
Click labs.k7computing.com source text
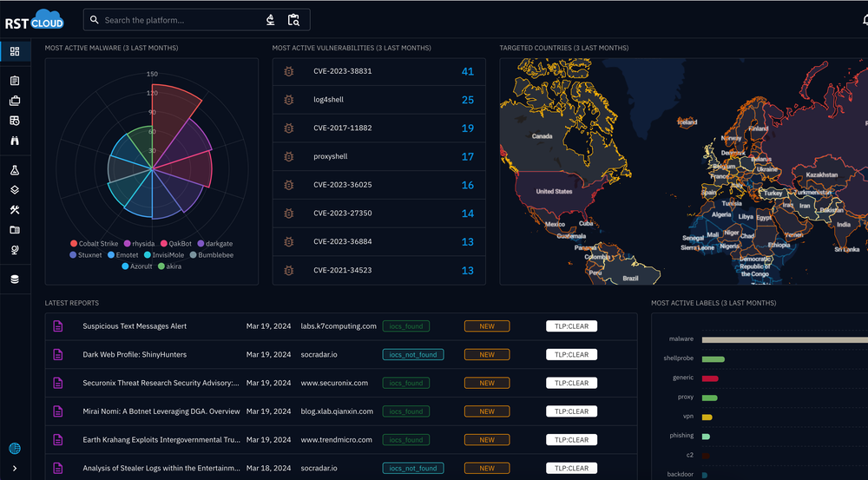339,326
